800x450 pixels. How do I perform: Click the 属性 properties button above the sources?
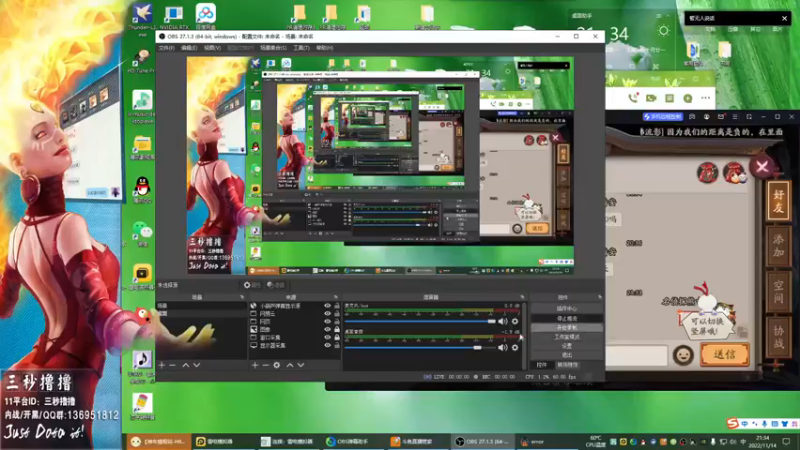click(x=252, y=285)
